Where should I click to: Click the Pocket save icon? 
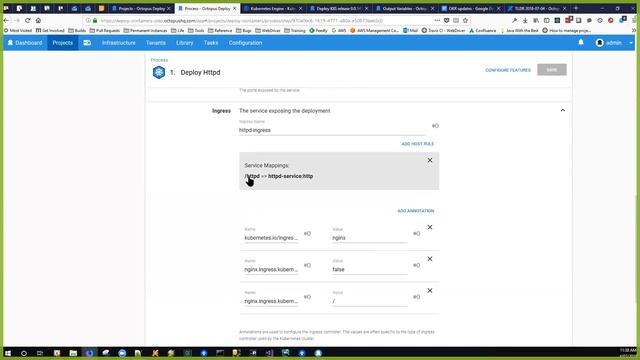(447, 20)
